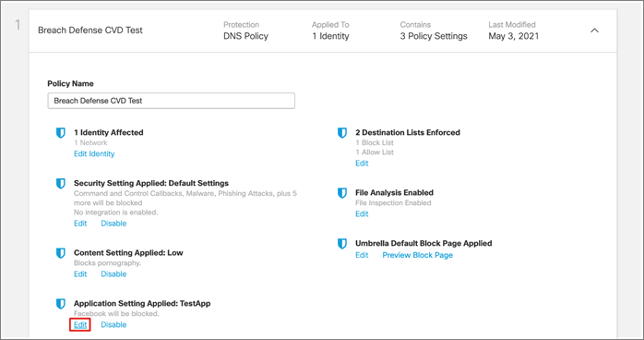
Task: Collapse the Breach Defense CVD Test policy
Action: (594, 30)
